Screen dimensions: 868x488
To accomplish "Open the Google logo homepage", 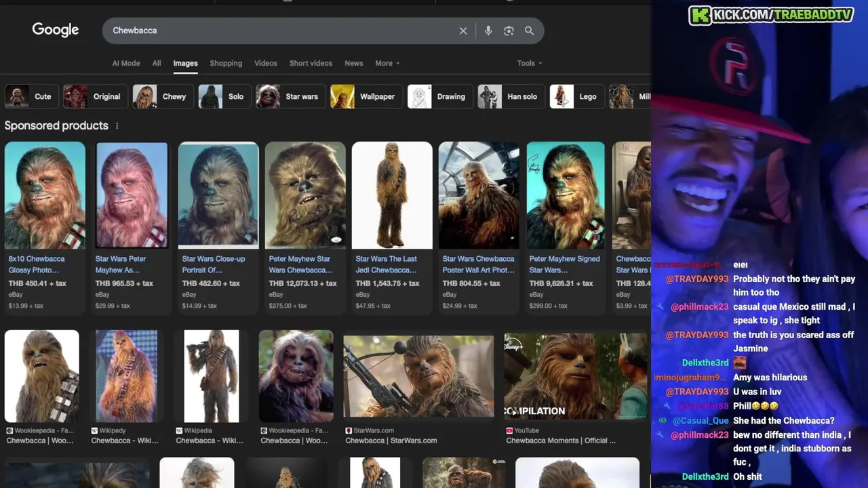I will [x=56, y=30].
